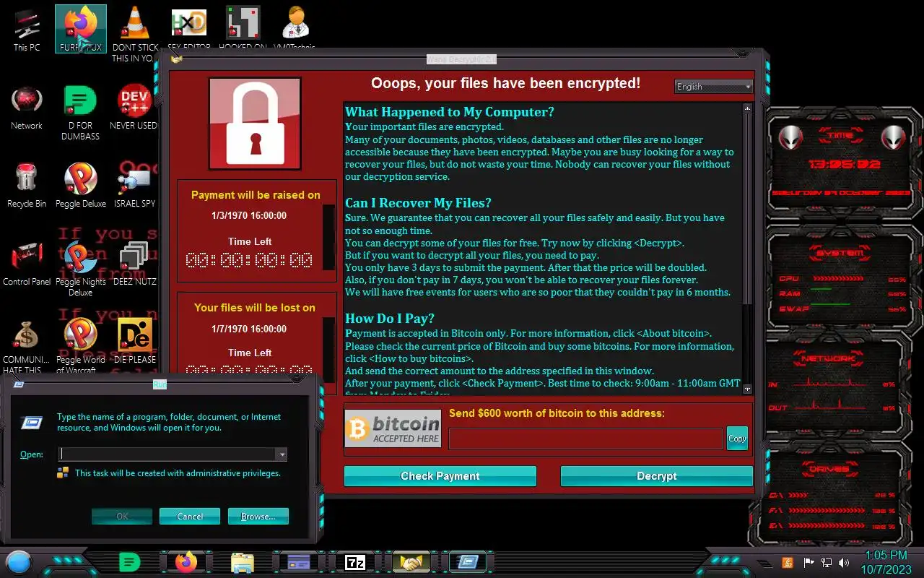Open the money bag COMMUNI... desktop icon

point(27,347)
